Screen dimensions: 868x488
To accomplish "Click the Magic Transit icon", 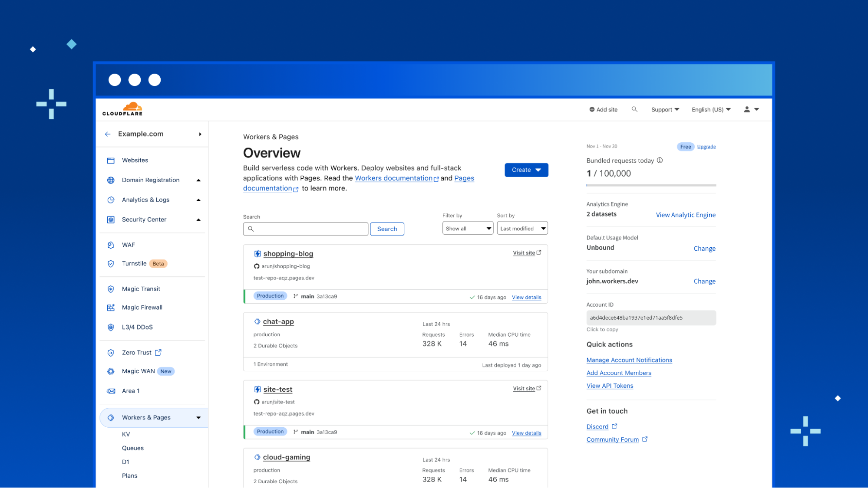I will [111, 289].
